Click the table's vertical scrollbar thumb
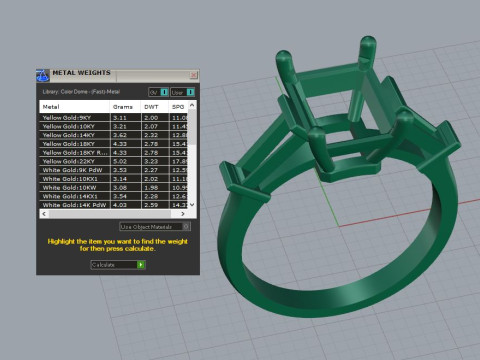Image resolution: width=480 pixels, height=360 pixels. (192, 127)
